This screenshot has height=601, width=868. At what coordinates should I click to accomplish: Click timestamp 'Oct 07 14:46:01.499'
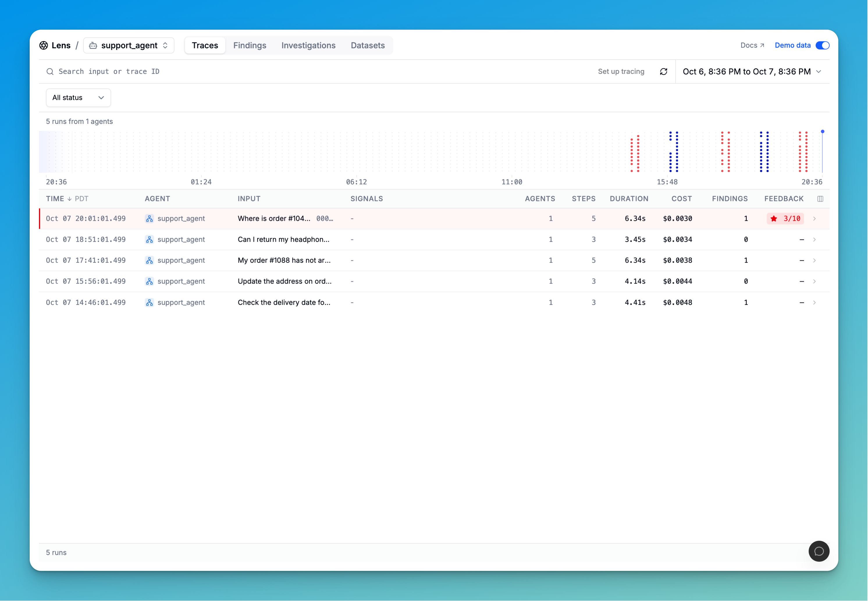click(x=86, y=302)
